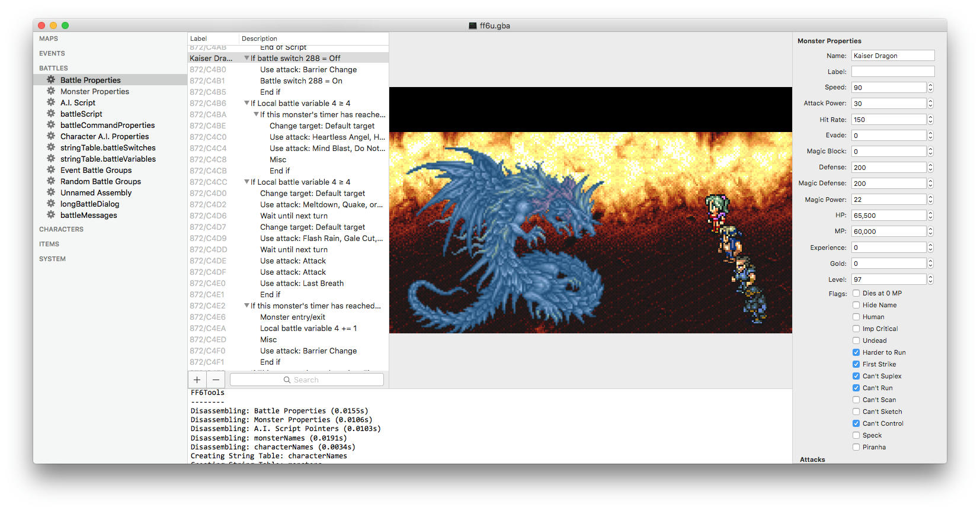The height and width of the screenshot is (511, 980).
Task: Click the gear icon next to Monster Properties
Action: [51, 91]
